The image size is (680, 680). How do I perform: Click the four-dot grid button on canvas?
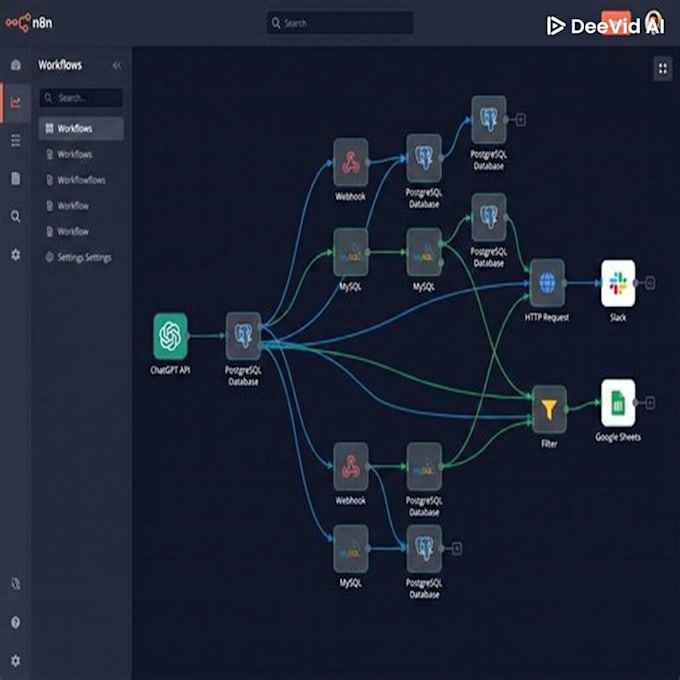pyautogui.click(x=663, y=69)
